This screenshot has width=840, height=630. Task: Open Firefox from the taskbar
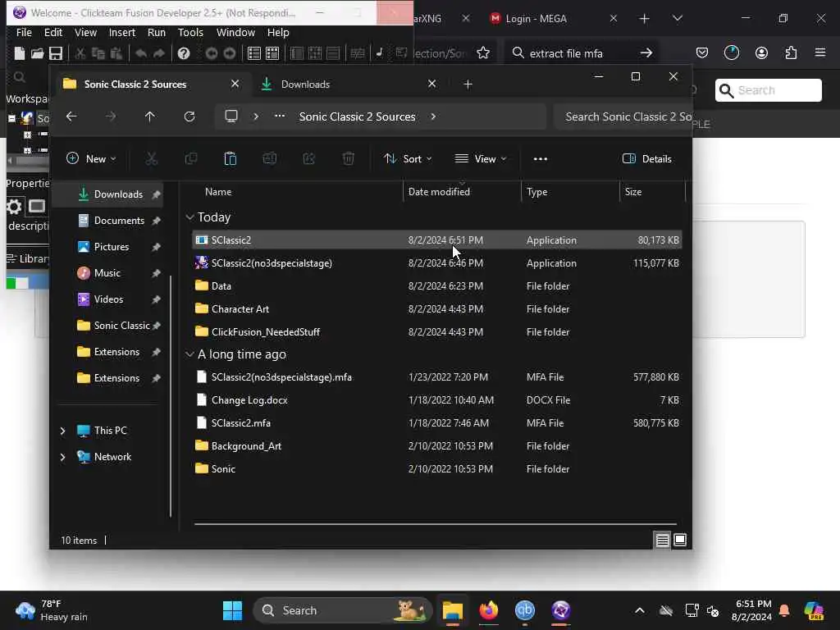point(489,610)
